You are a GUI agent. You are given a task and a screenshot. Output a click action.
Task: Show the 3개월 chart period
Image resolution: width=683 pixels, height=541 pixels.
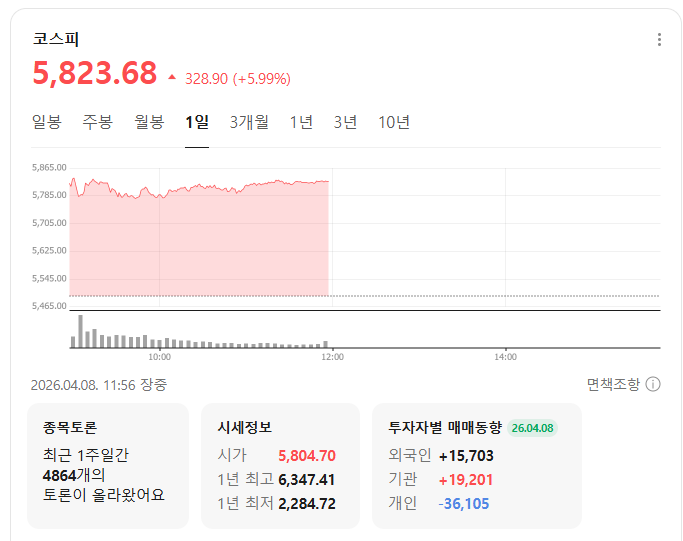coord(249,123)
